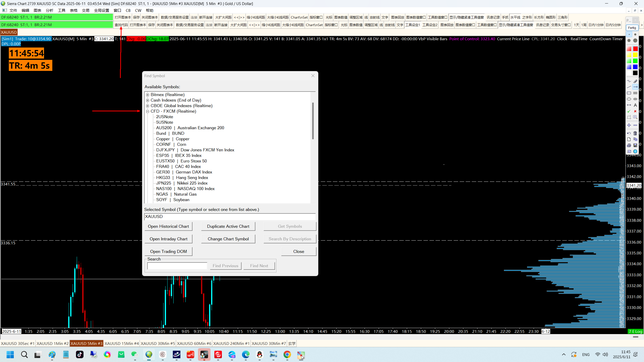
Task: Switch to XAUUSD 15Min #4 chart tab
Action: pyautogui.click(x=122, y=343)
